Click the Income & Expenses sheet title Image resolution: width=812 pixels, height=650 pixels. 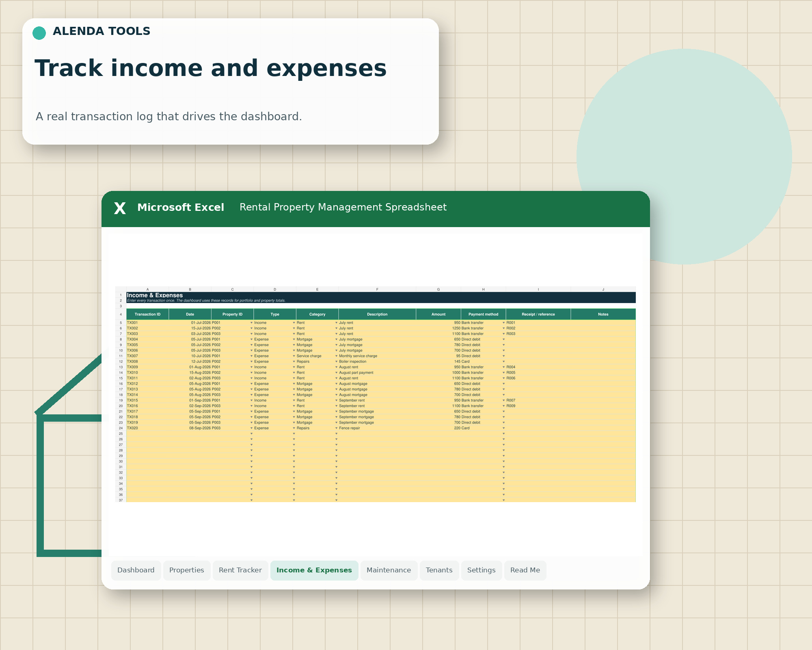155,295
